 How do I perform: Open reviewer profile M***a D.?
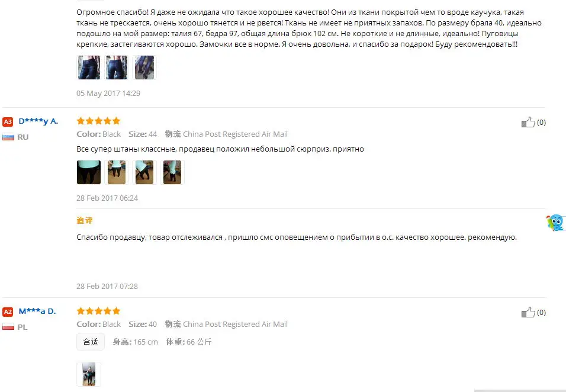37,311
